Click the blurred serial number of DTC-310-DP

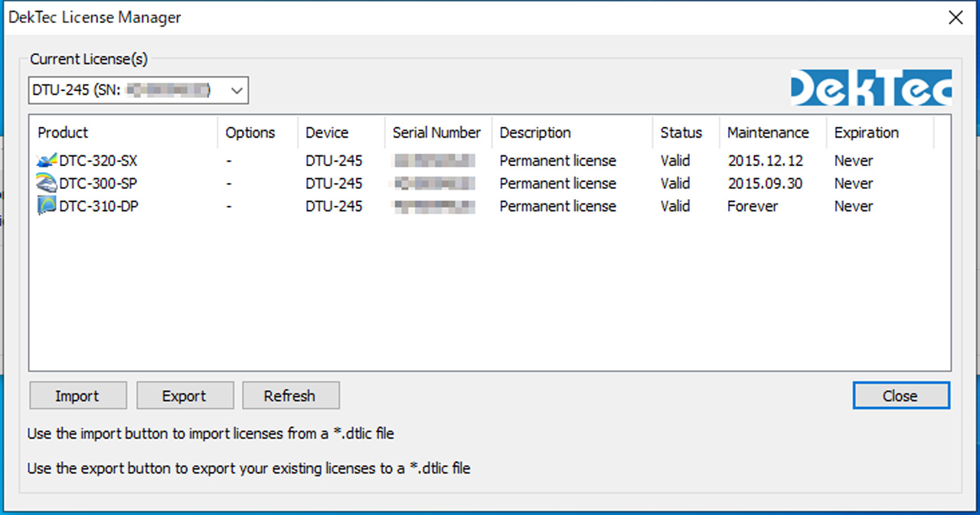pos(433,207)
